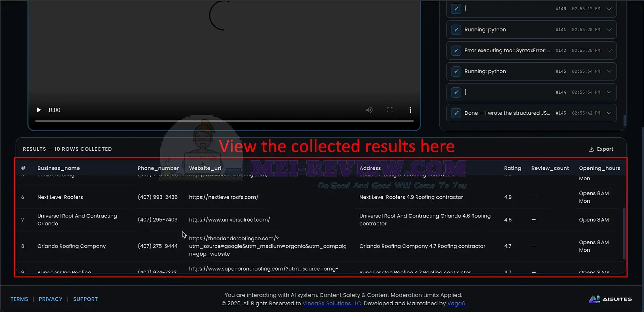Click the video progress seek bar
The image size is (644, 312).
pyautogui.click(x=224, y=121)
